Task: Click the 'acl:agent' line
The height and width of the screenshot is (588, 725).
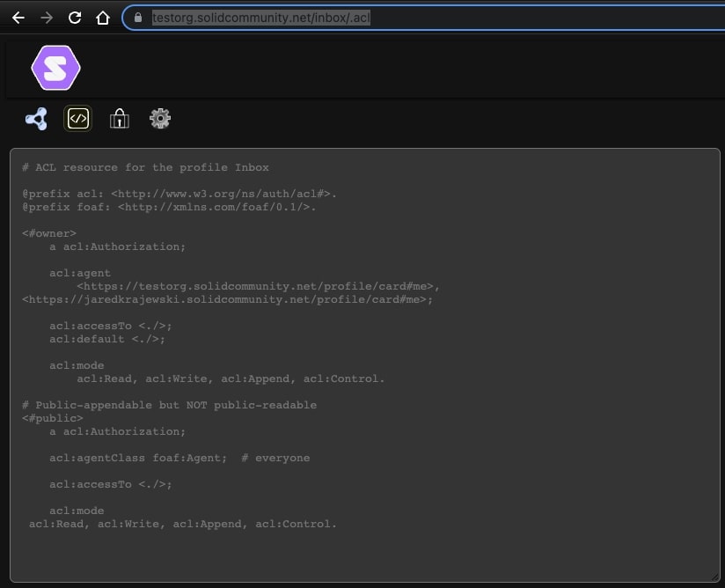Action: point(80,273)
